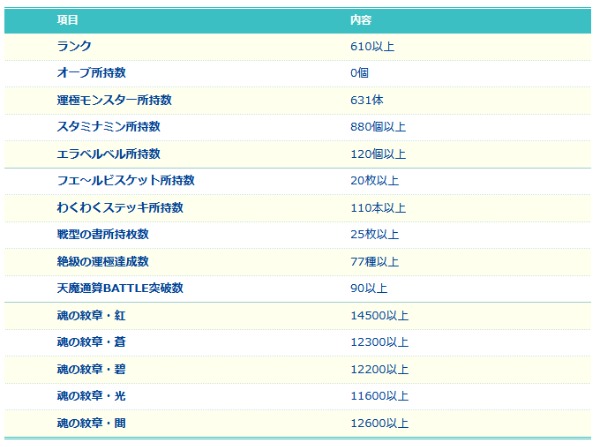Select 魂の紋章・光 label
600x447 pixels.
coord(91,396)
